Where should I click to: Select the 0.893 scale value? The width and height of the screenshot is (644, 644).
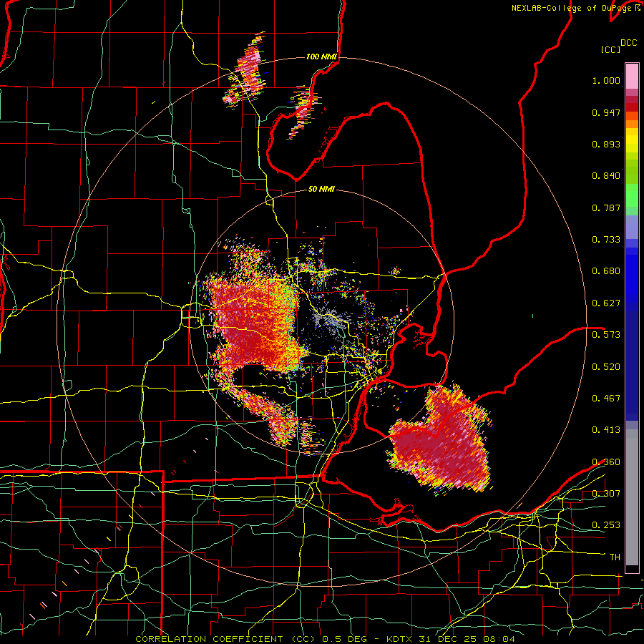606,144
